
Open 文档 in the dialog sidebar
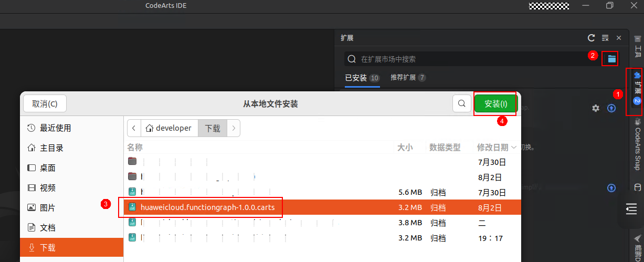(x=72, y=228)
